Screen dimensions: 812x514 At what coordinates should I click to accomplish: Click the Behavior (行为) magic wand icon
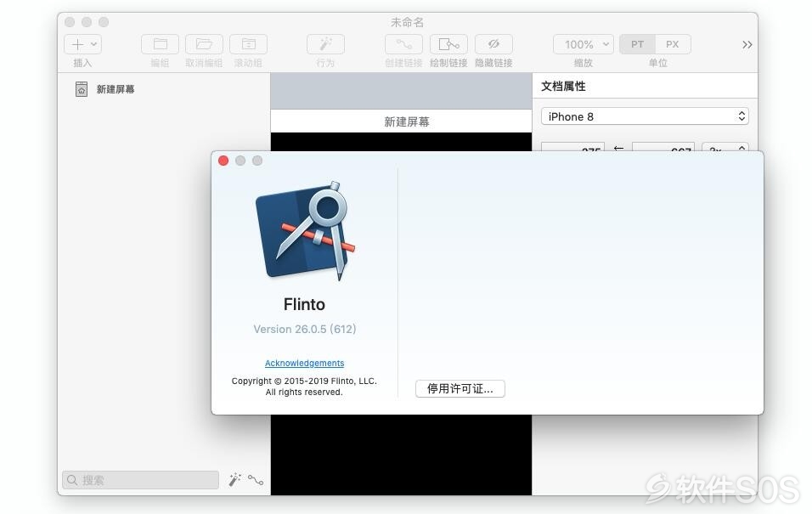point(325,44)
